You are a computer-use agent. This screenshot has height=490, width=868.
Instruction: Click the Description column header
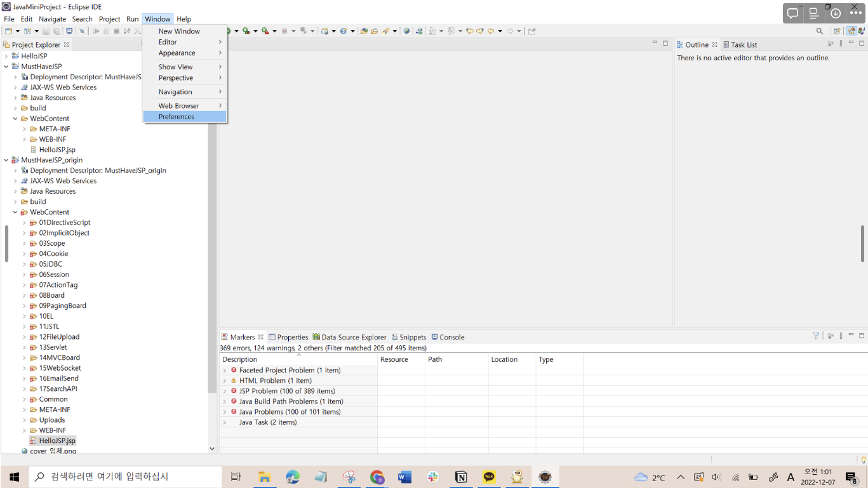pos(298,359)
